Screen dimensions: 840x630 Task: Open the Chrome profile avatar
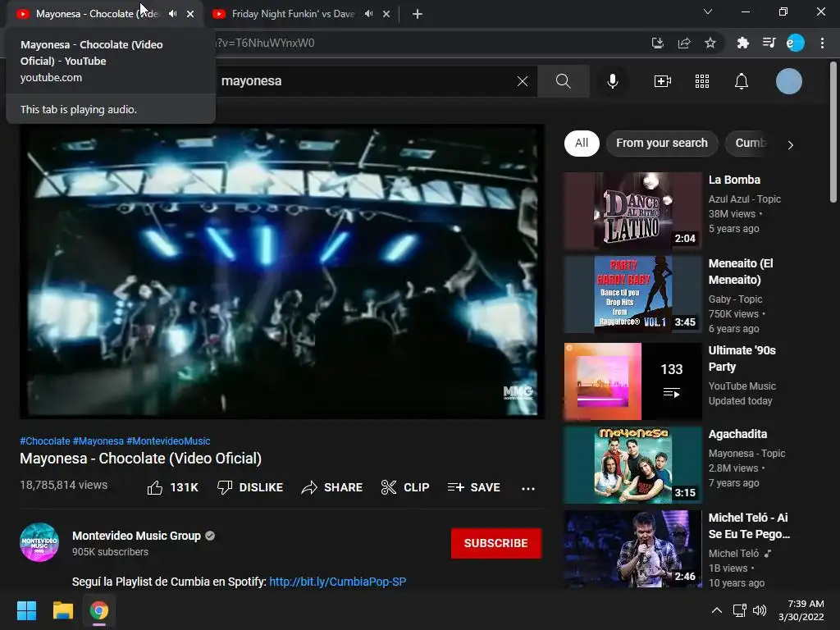coord(796,43)
